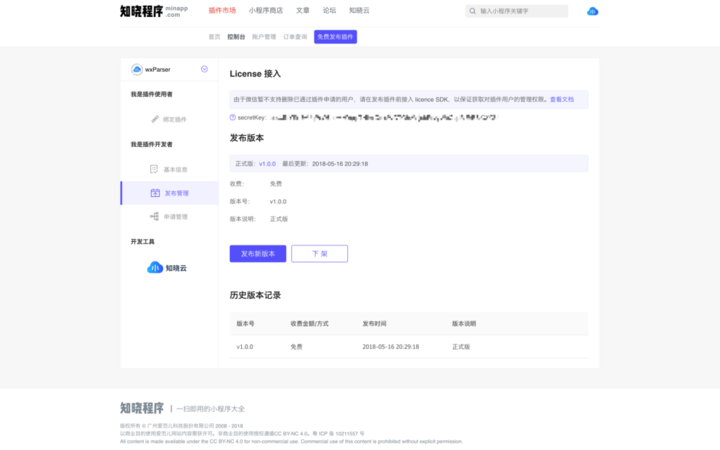
Task: Click the footer 知晓程序 logo
Action: pyautogui.click(x=142, y=408)
